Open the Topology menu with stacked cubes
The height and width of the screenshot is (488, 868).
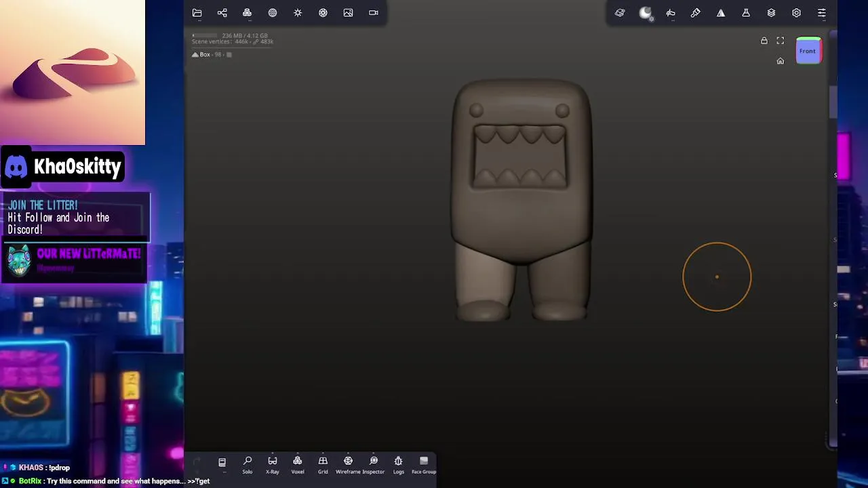[x=247, y=13]
